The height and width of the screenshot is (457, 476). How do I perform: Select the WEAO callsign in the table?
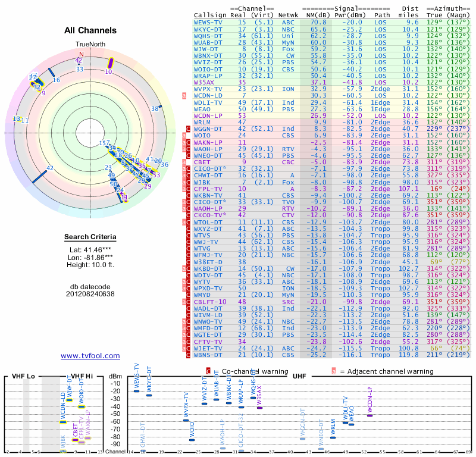point(202,109)
